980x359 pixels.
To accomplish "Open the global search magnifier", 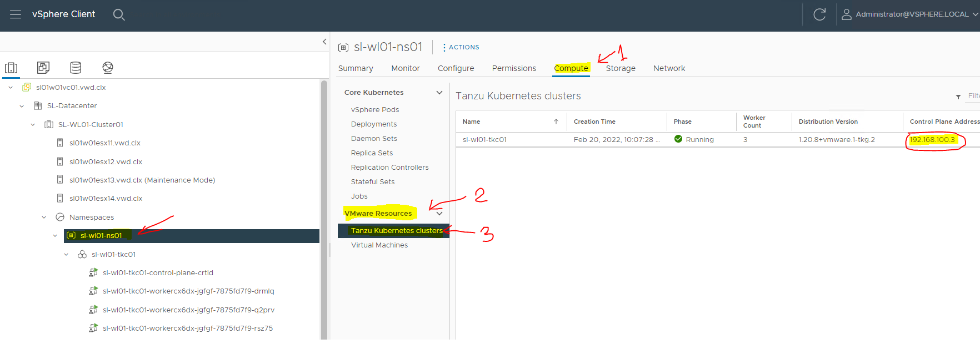I will 119,14.
